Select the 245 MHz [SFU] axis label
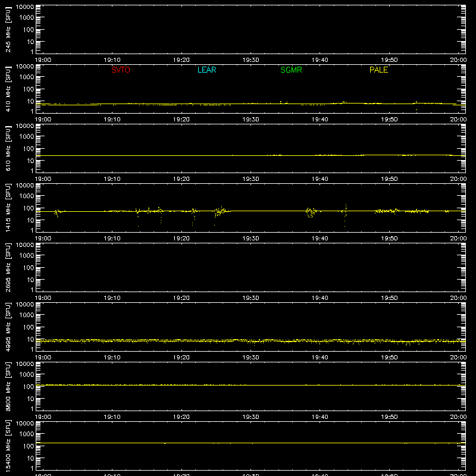 pos(8,29)
